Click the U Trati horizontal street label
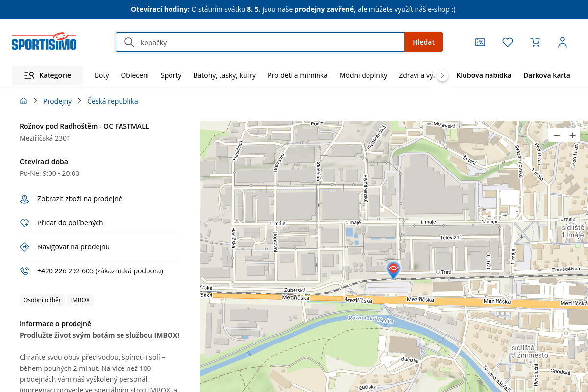Screen dimensions: 588x392 point(443,272)
